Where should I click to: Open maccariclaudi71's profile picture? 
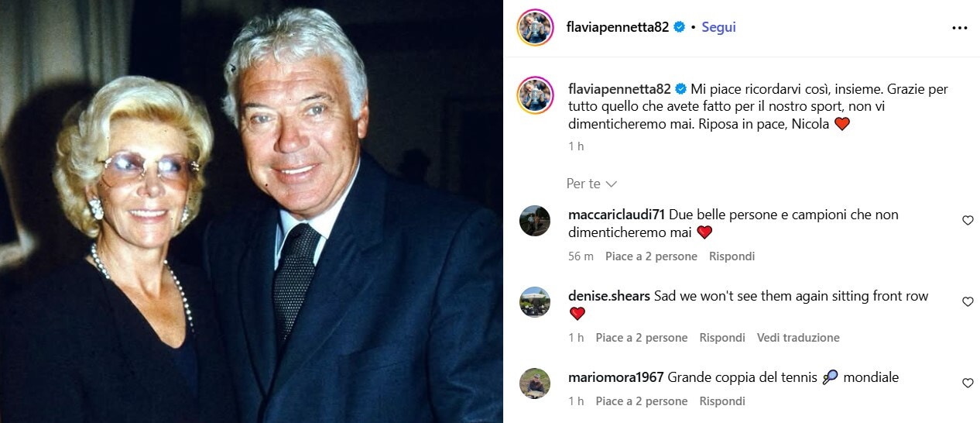click(x=535, y=221)
